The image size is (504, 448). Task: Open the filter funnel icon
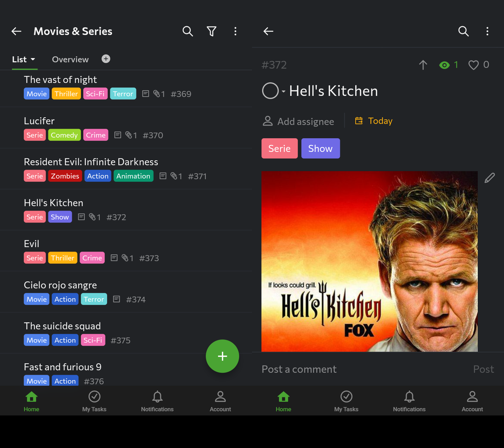[211, 31]
